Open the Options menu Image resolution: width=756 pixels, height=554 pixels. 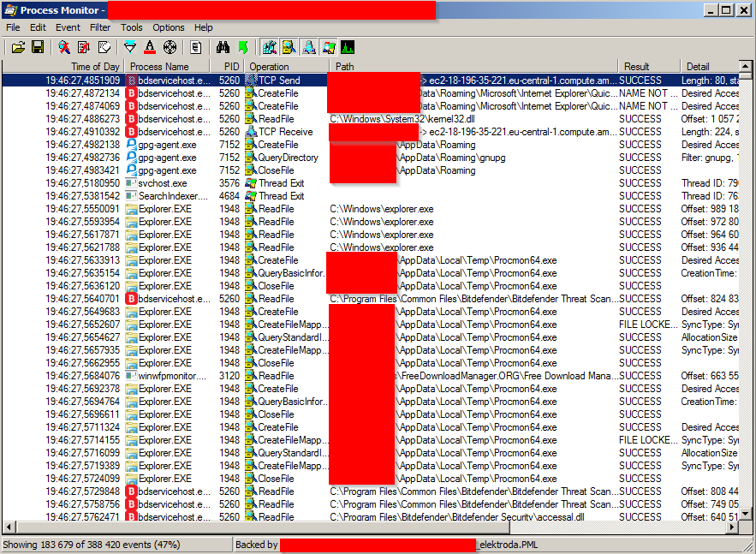pos(169,27)
